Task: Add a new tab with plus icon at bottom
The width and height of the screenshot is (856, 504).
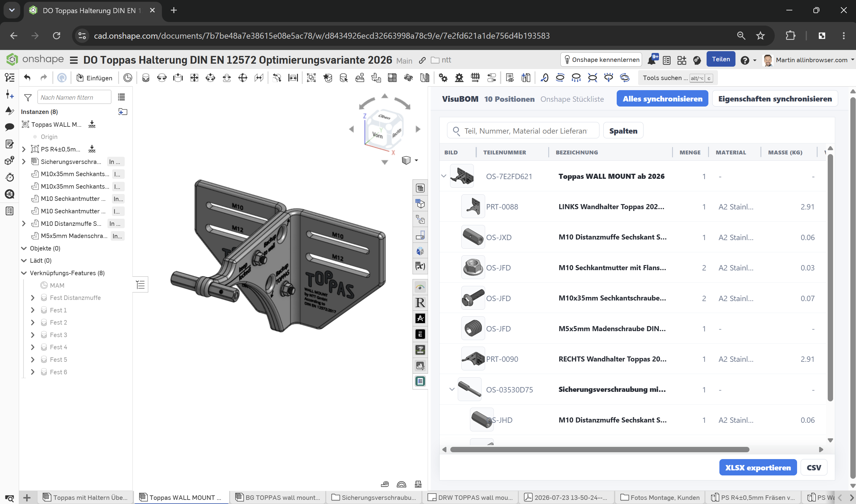Action: (27, 498)
